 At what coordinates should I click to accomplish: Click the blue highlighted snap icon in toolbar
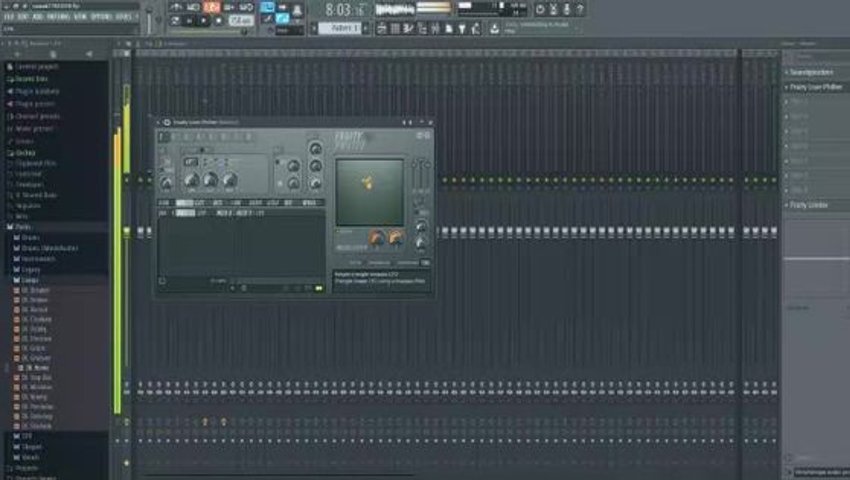(x=267, y=7)
